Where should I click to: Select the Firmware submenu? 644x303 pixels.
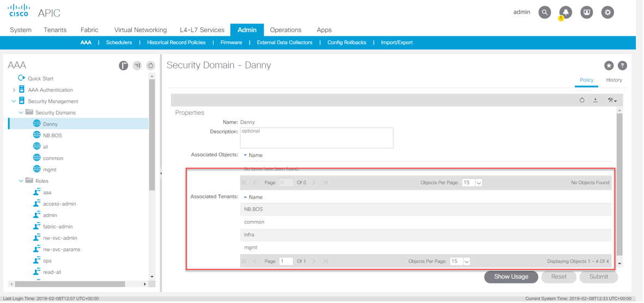[x=231, y=42]
